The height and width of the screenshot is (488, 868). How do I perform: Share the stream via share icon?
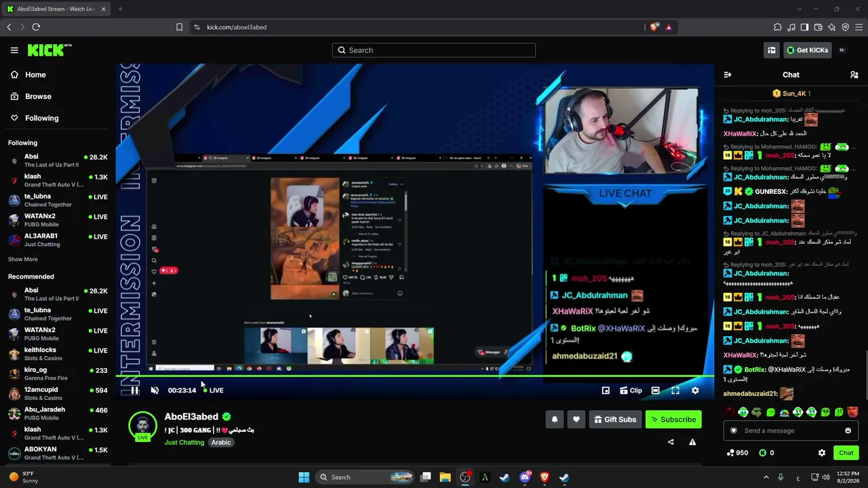[x=671, y=443]
